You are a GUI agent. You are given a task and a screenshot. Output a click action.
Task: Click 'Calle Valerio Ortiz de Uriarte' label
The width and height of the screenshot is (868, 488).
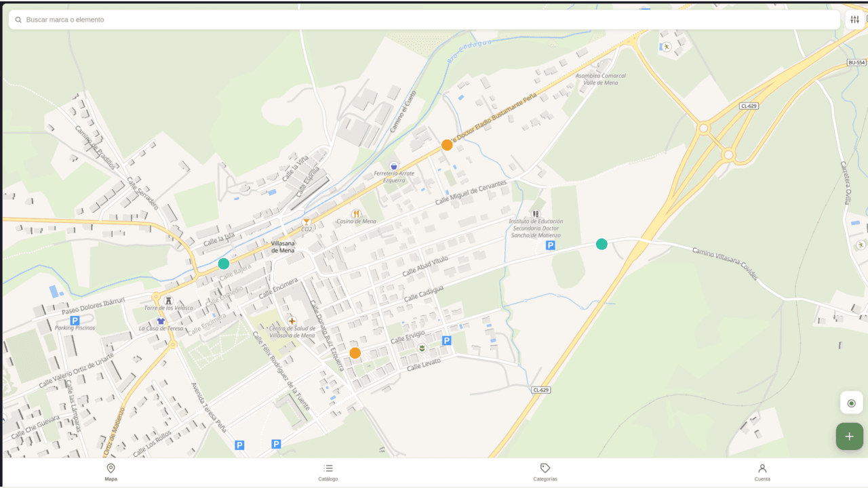(x=76, y=371)
